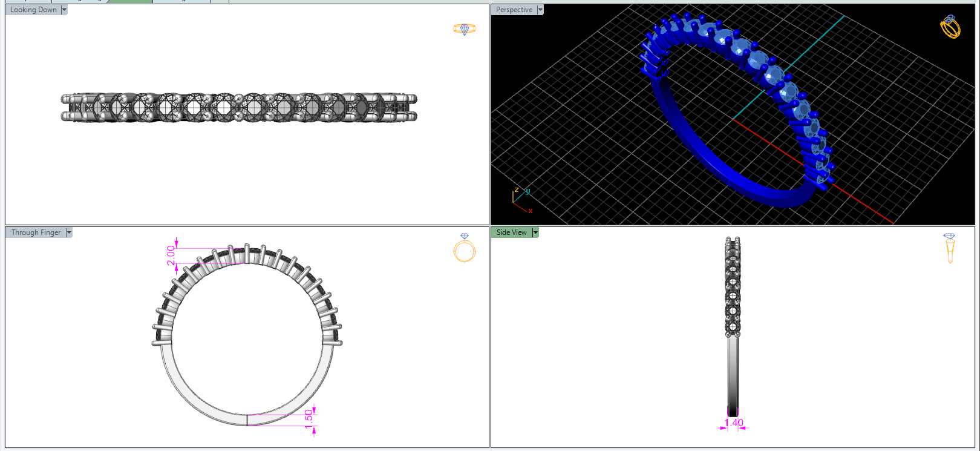Open the Through Finger viewport dropdown arrow

[69, 232]
